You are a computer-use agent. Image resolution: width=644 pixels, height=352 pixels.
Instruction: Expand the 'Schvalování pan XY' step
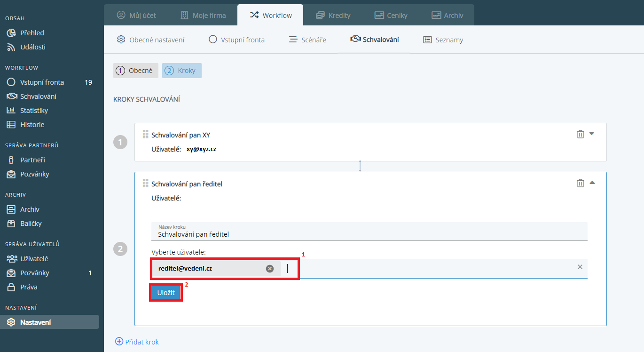592,134
